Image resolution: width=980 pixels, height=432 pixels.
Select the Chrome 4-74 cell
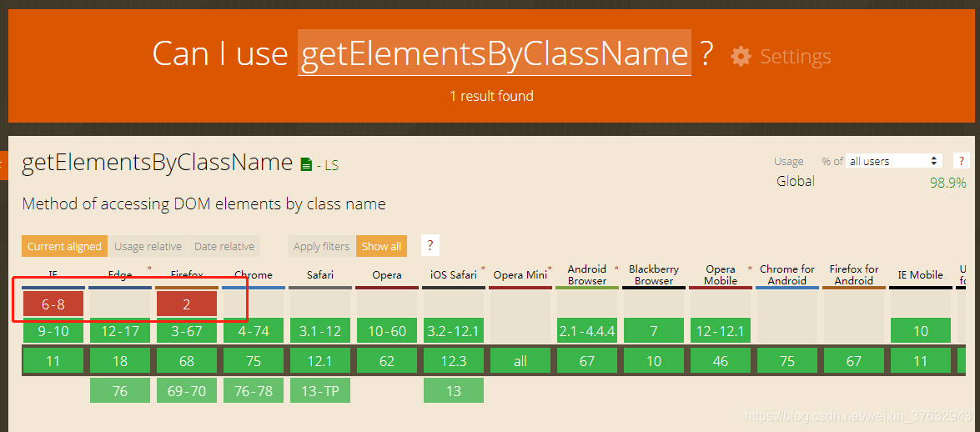tap(253, 331)
